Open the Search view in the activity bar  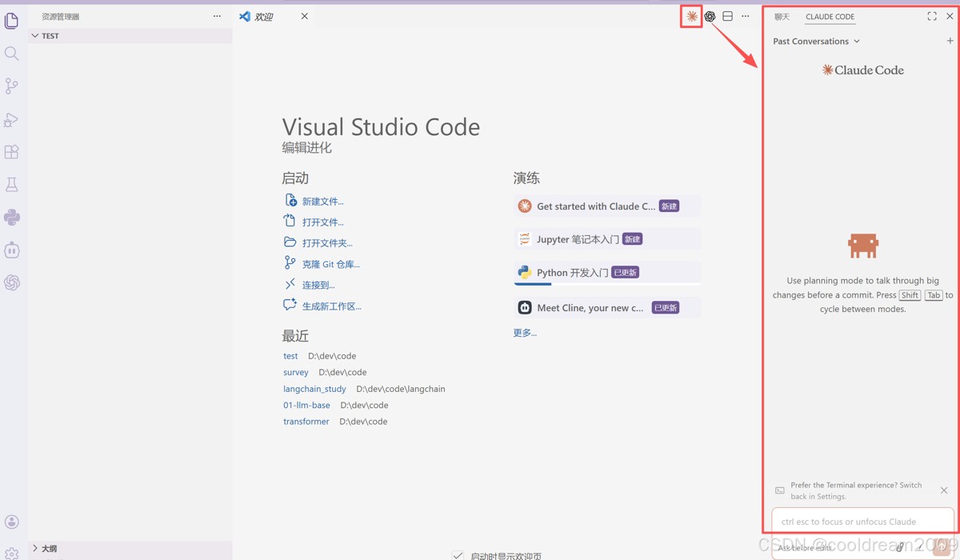point(12,53)
